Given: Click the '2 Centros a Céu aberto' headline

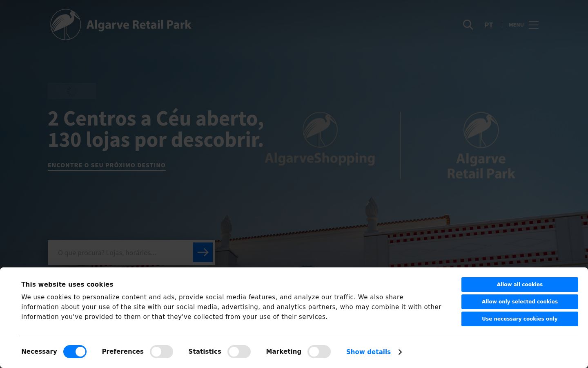Looking at the screenshot, I should pyautogui.click(x=156, y=129).
